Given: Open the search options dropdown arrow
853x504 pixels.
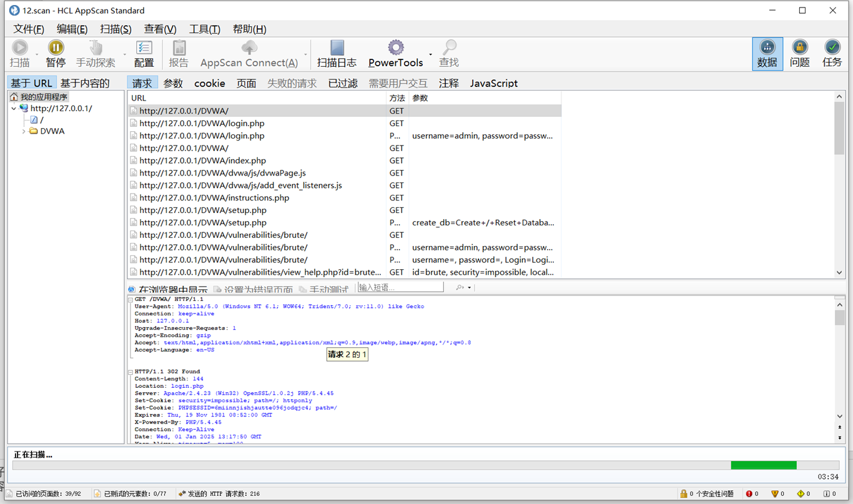Looking at the screenshot, I should (x=469, y=288).
